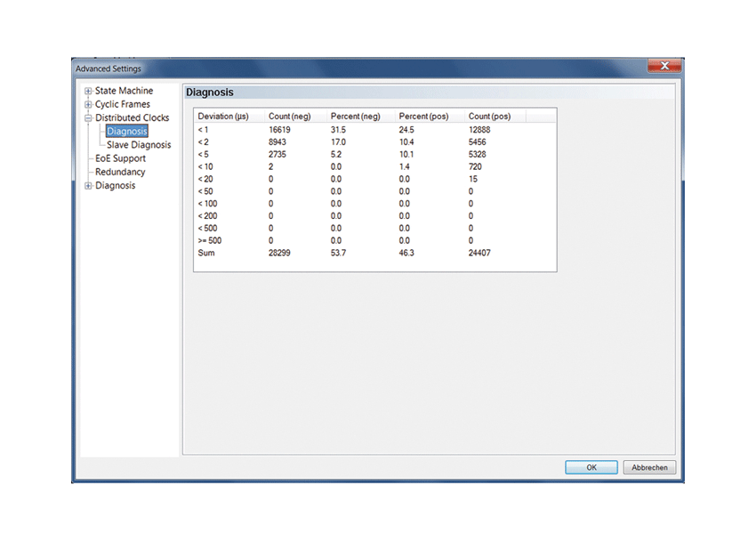Click the count value 5456
The width and height of the screenshot is (756, 541).
point(478,142)
